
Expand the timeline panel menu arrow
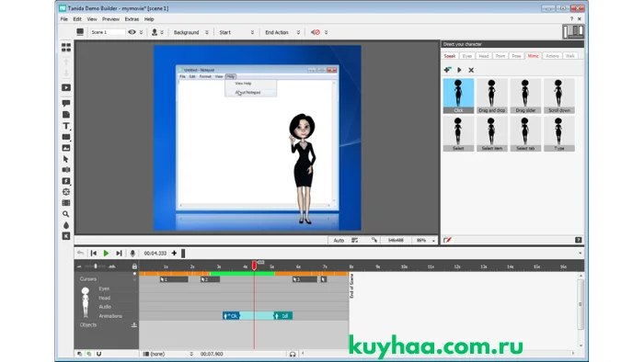[580, 254]
